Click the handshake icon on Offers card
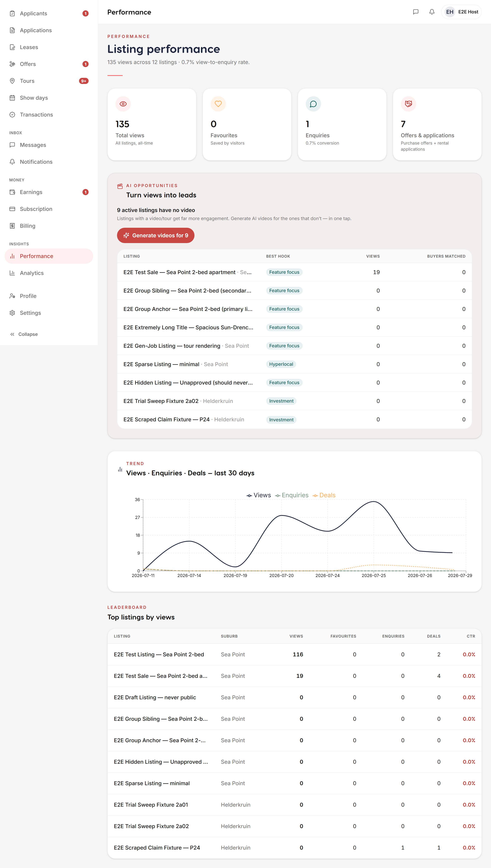 coord(408,104)
